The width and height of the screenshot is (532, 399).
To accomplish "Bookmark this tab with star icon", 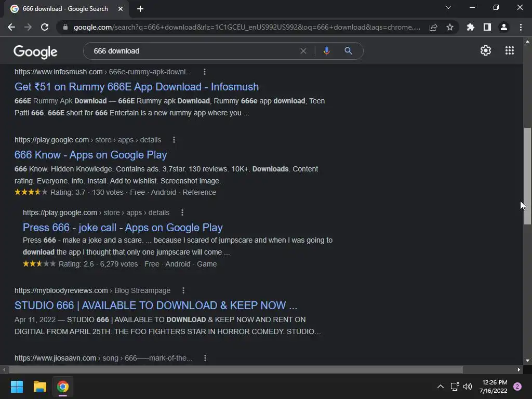I will [x=450, y=27].
